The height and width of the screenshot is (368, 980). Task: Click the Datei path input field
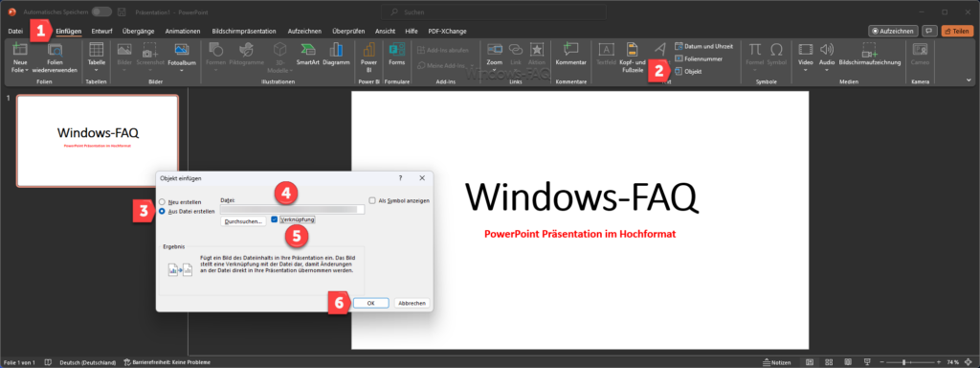pyautogui.click(x=292, y=210)
